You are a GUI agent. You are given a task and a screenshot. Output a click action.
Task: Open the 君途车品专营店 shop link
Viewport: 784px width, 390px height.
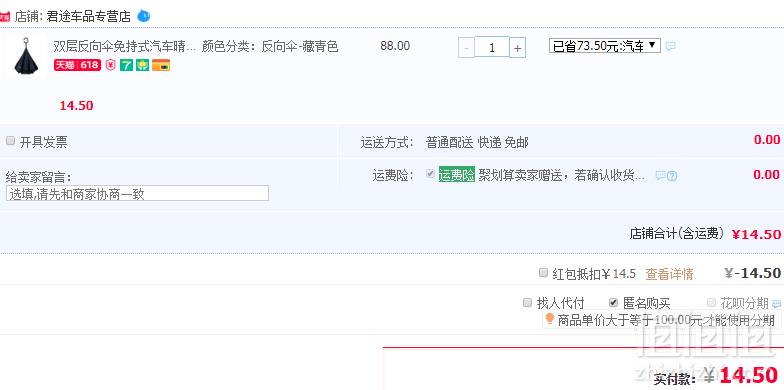pyautogui.click(x=88, y=16)
